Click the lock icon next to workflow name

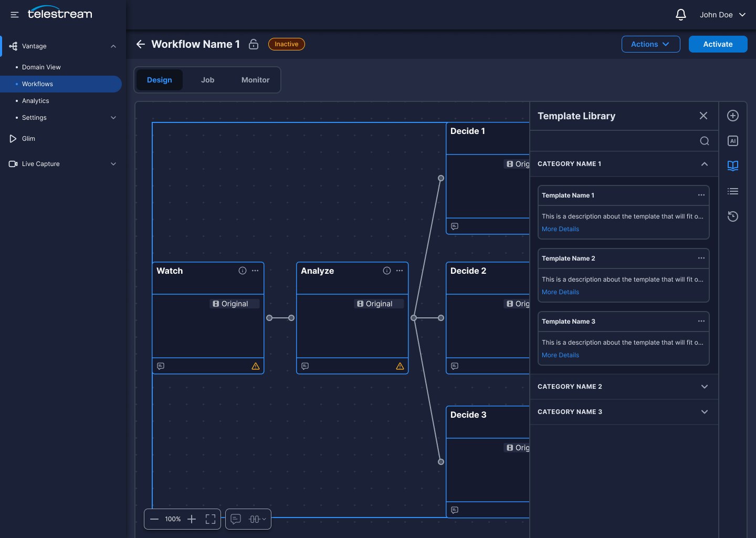coord(254,44)
